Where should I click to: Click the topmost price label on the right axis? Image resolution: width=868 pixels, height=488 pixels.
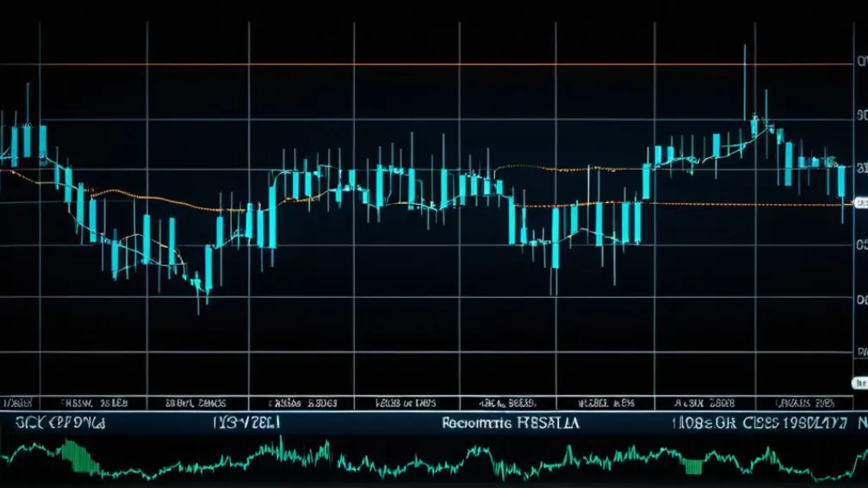(x=860, y=62)
